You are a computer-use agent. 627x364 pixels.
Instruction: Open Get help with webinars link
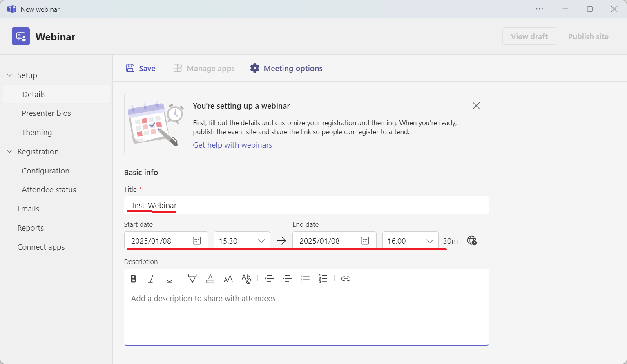232,145
